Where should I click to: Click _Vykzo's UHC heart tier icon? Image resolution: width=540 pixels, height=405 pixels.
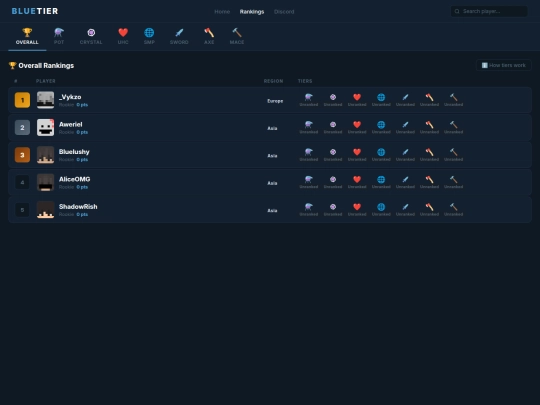point(357,97)
